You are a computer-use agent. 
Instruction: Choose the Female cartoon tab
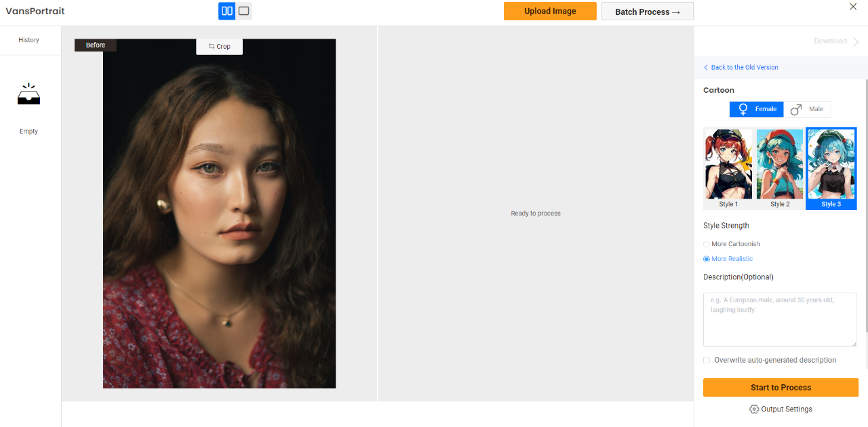757,109
